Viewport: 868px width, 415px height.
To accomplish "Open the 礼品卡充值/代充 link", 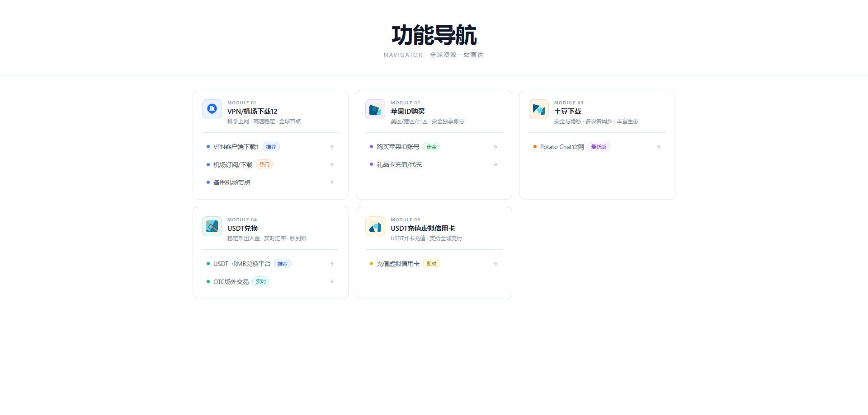I will click(434, 164).
